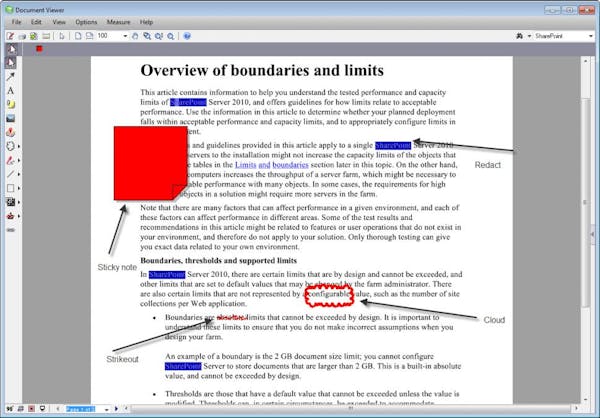Click the zoom area magnifier icon
This screenshot has height=418, width=600.
tap(147, 36)
